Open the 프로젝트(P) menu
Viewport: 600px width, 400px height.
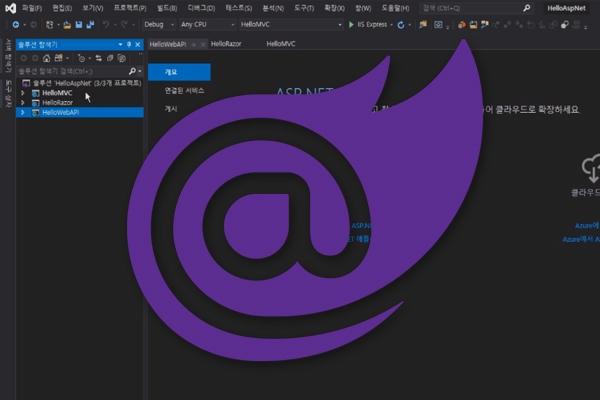point(130,8)
